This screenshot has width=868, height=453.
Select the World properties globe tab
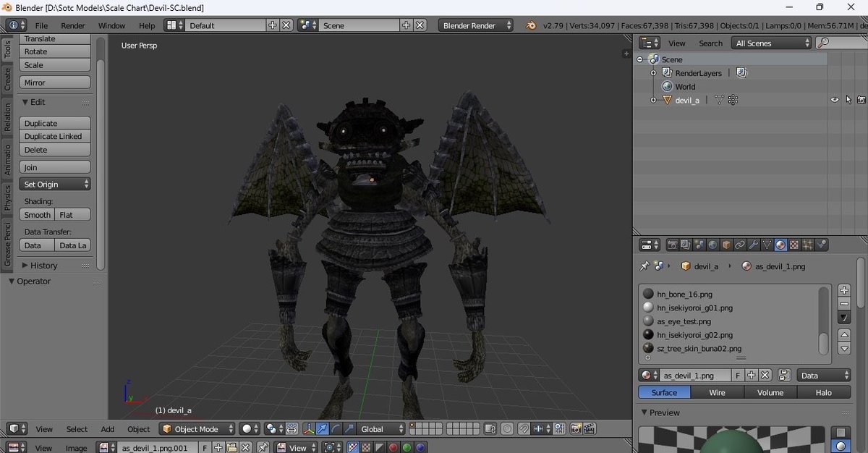click(x=712, y=245)
